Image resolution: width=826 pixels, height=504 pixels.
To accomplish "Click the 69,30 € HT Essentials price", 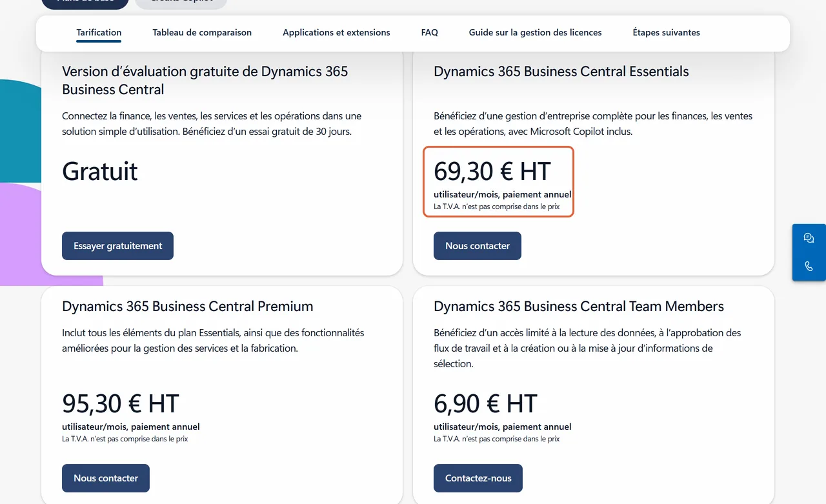I will click(x=492, y=172).
